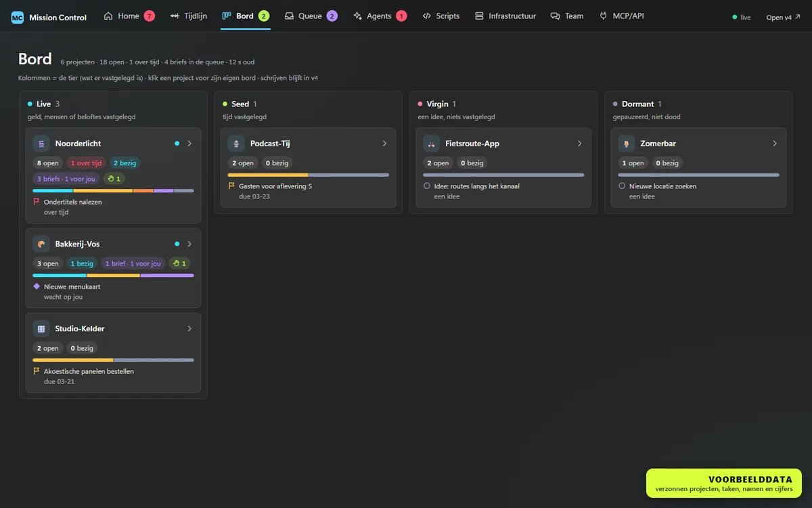812x508 pixels.
Task: Expand Noorderlicht with its chevron arrow
Action: point(189,144)
